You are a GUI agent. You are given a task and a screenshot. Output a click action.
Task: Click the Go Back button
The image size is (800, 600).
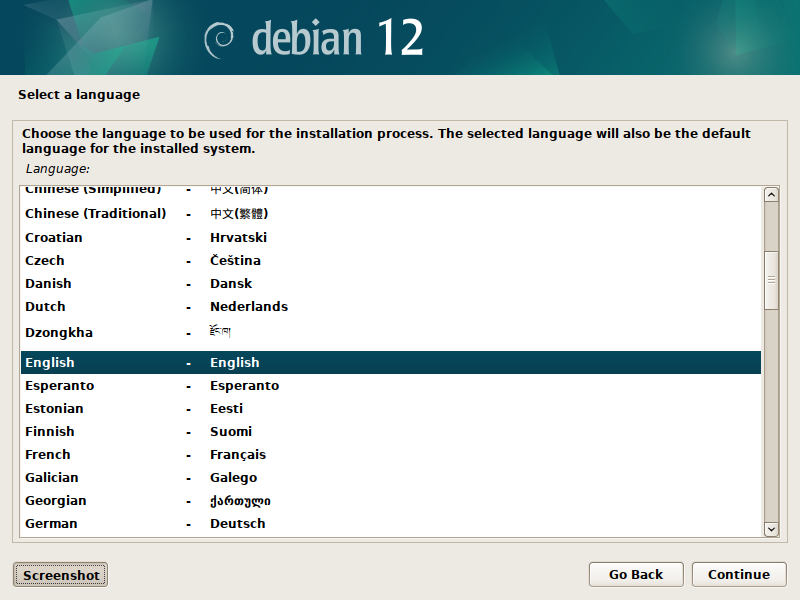(x=636, y=574)
